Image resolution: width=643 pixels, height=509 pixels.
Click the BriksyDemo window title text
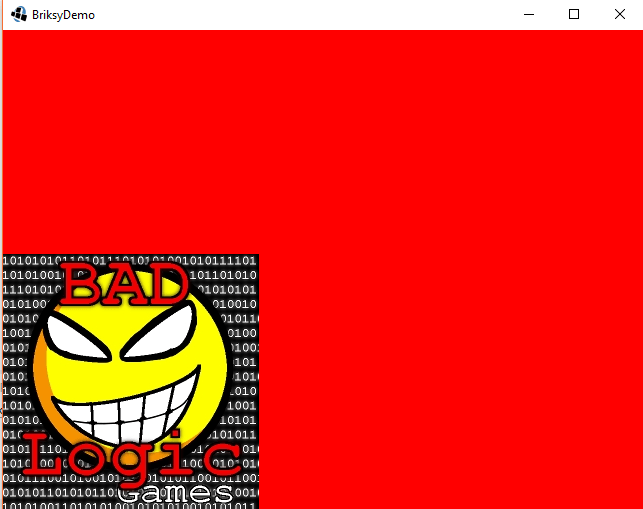[x=64, y=15]
